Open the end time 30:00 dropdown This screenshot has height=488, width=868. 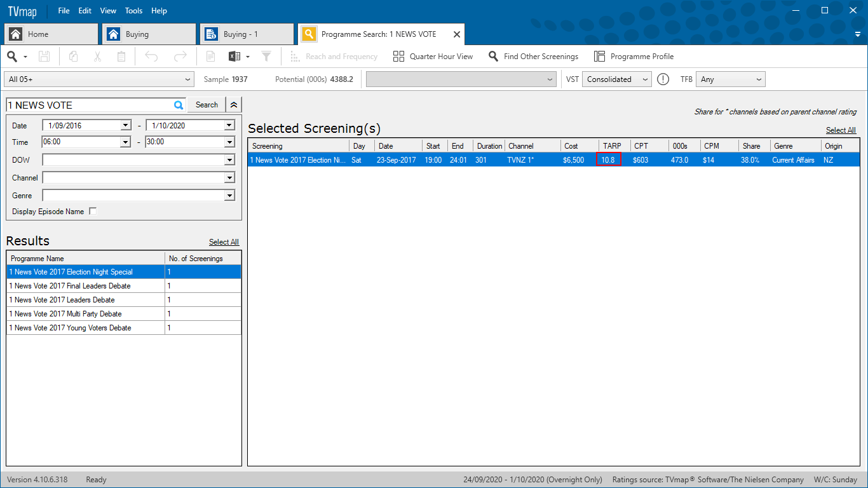pos(229,142)
